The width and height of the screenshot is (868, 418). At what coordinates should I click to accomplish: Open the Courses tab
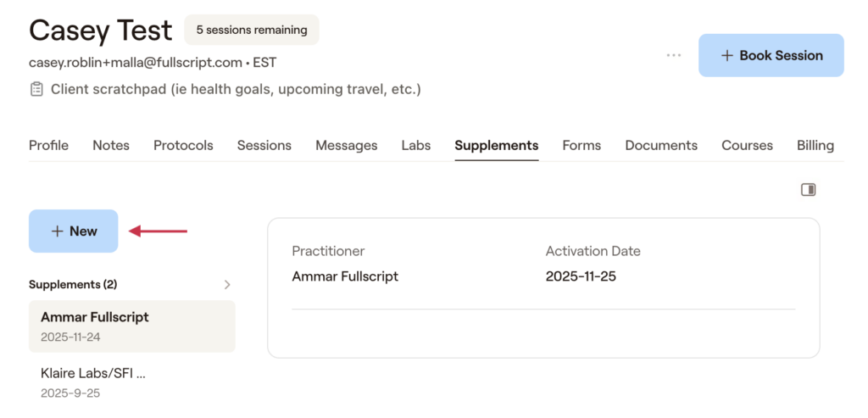747,145
